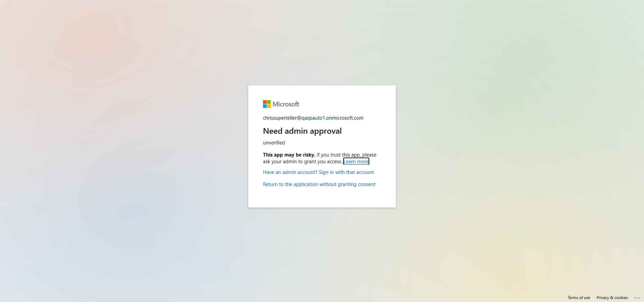Image resolution: width=644 pixels, height=302 pixels.
Task: Click the Microsoft logo
Action: 281,104
